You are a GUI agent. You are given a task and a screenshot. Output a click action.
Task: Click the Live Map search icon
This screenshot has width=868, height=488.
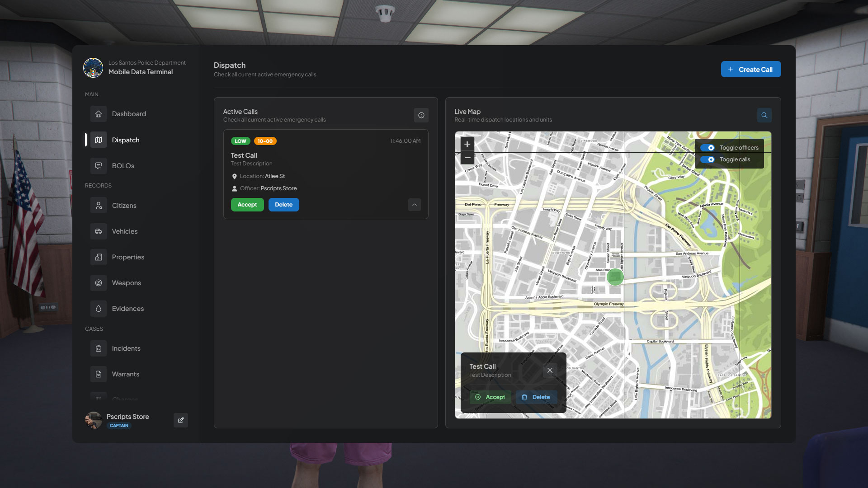click(x=764, y=115)
